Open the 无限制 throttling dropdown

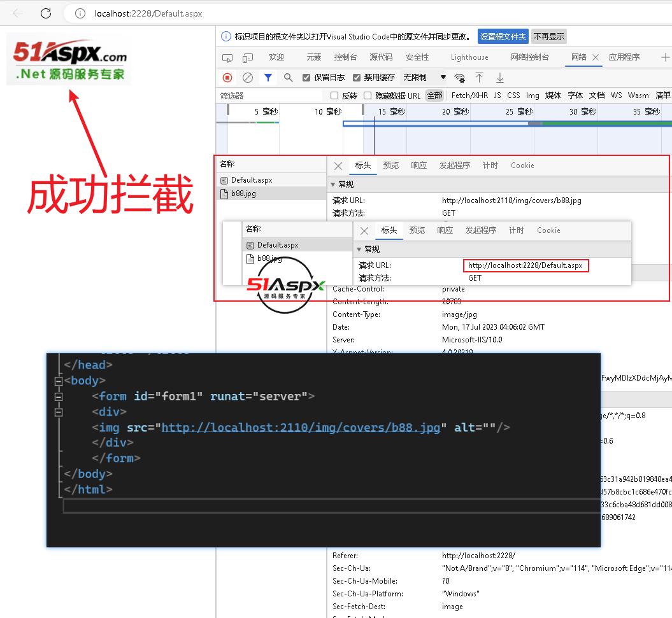424,78
